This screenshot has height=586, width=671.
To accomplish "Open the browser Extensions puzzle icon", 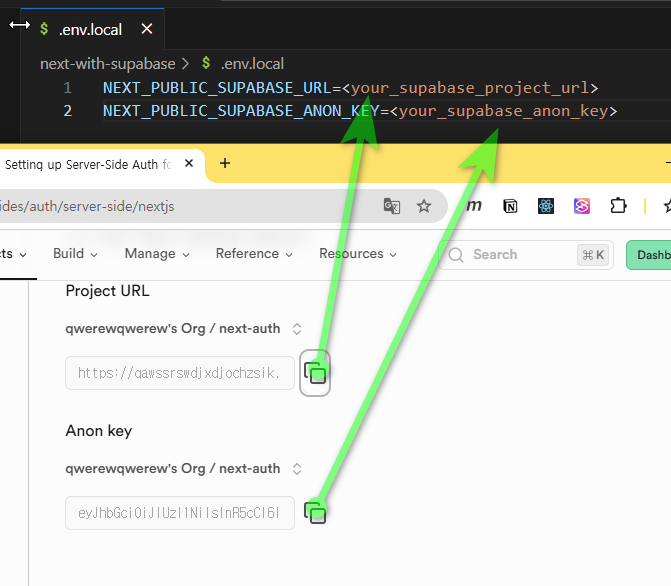I will [x=618, y=206].
